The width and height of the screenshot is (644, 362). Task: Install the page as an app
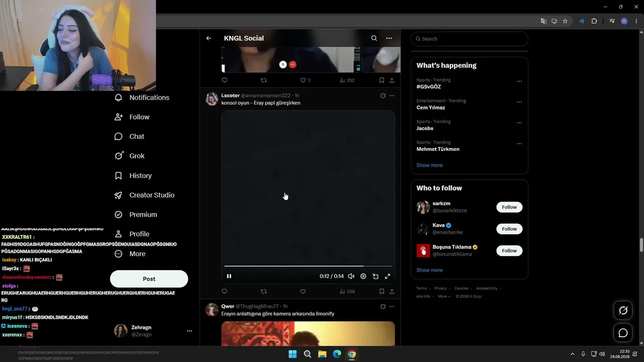[554, 21]
